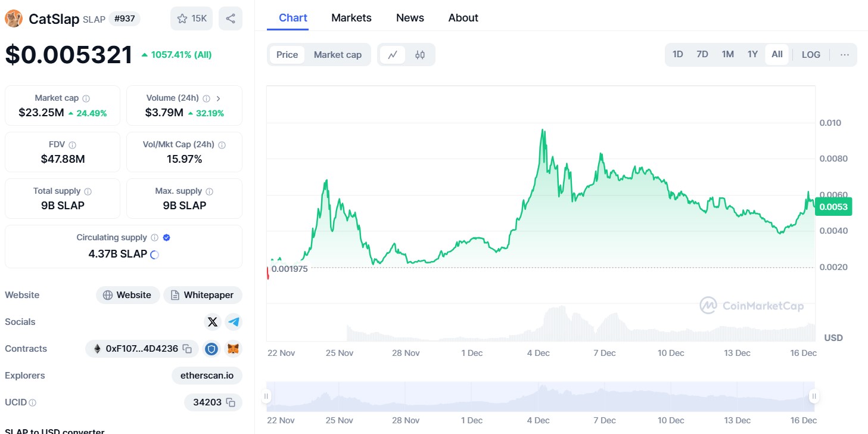Show Volume (24h) info icon
Screen dimensions: 868x434
tap(206, 98)
